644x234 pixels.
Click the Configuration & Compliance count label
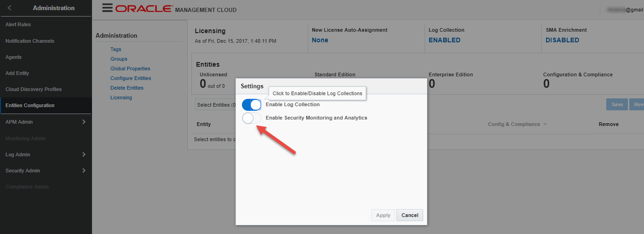[x=578, y=74]
